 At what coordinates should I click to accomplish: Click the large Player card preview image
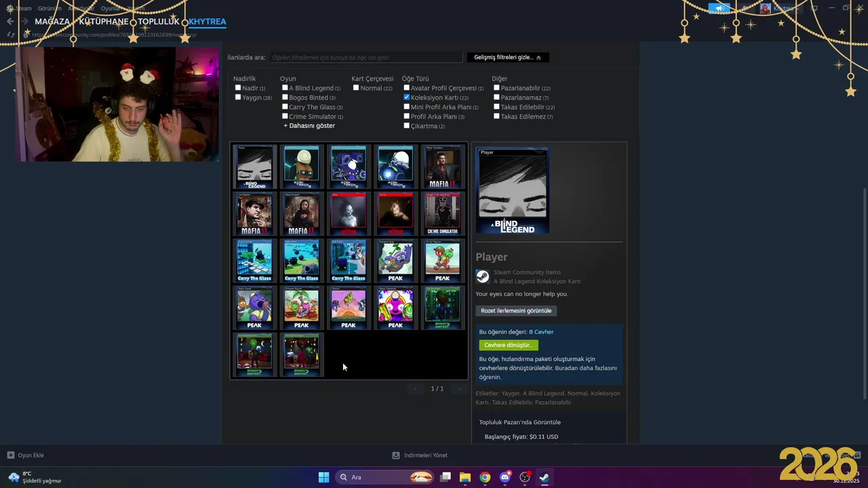point(512,190)
